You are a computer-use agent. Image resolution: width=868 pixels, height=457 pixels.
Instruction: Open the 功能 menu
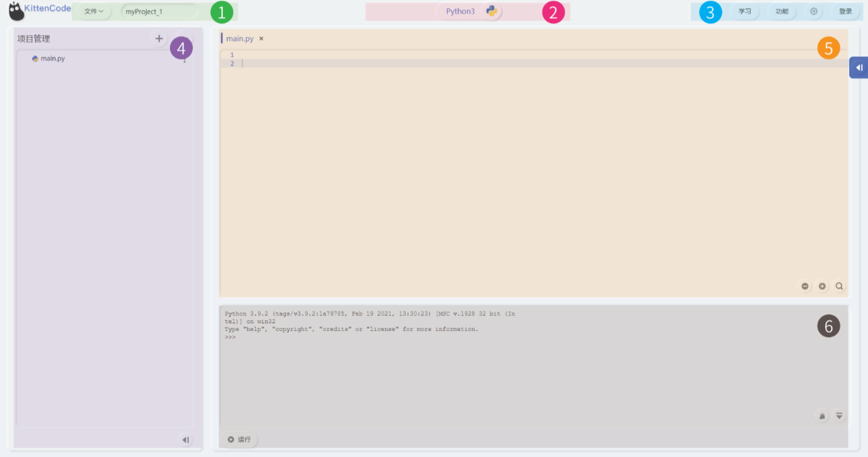[781, 11]
